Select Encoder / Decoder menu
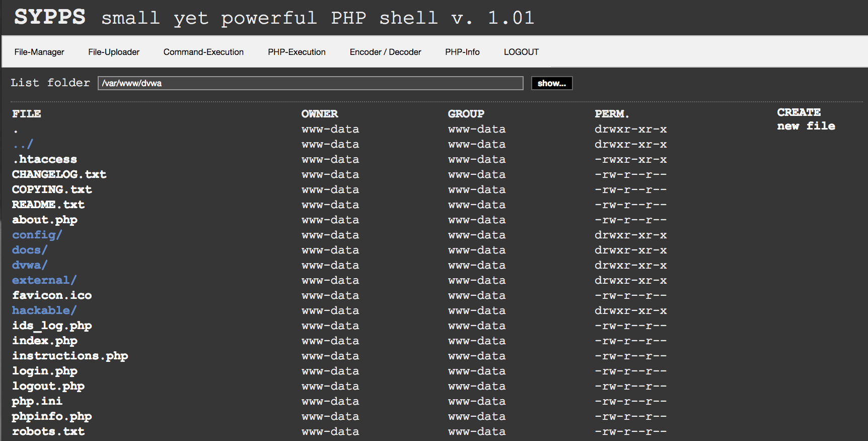Image resolution: width=868 pixels, height=441 pixels. [386, 52]
